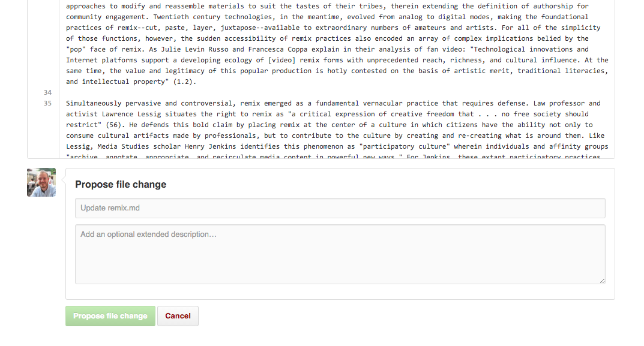Place cursor at the '(1.2).' citation
Viewport: 644px width, 346px height.
point(185,82)
